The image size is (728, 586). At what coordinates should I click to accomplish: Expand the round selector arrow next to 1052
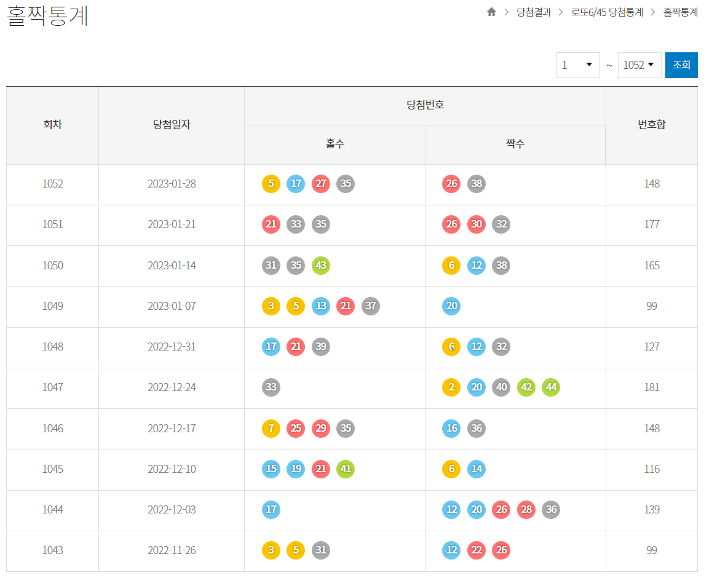coord(652,65)
